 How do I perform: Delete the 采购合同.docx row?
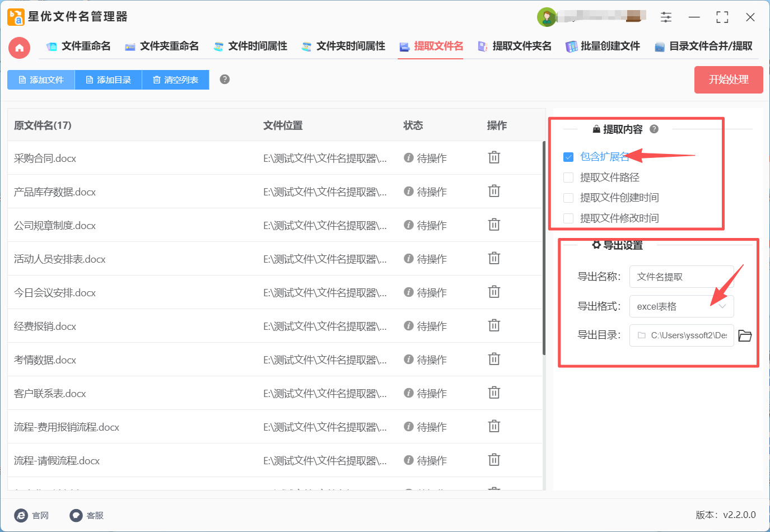494,157
